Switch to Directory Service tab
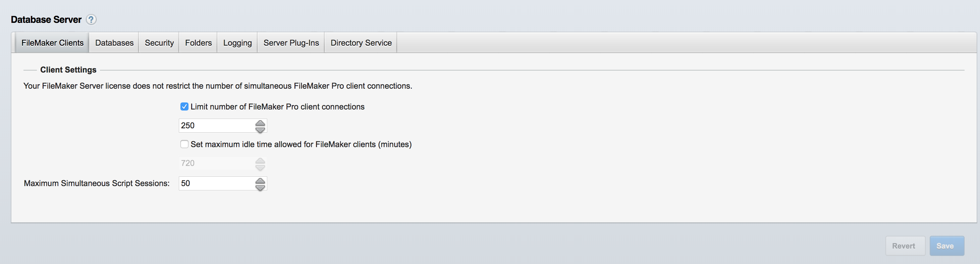 [361, 43]
